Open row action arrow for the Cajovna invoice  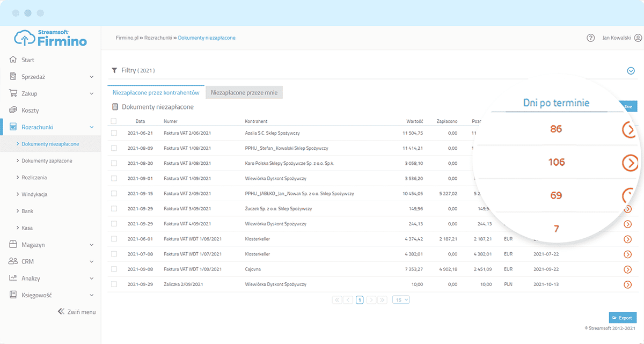pos(627,269)
